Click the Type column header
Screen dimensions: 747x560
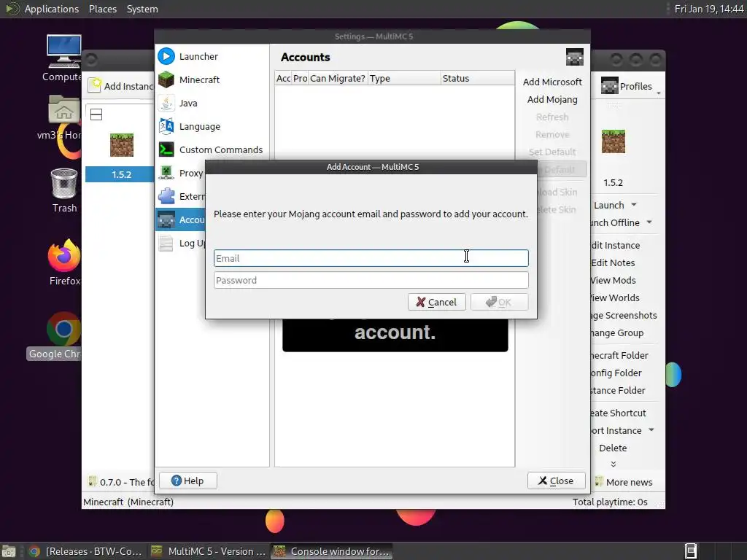point(404,78)
